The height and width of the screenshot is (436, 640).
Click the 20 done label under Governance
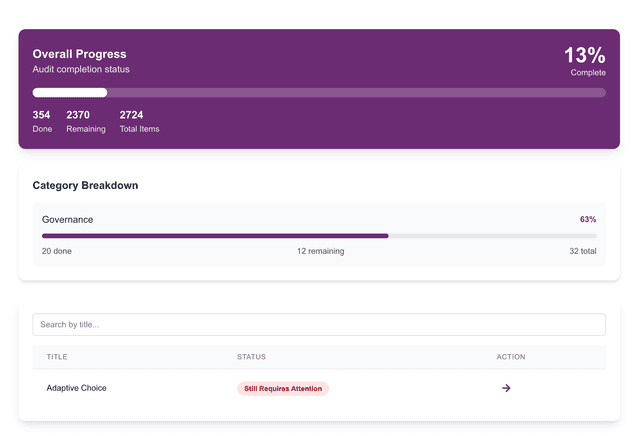tap(56, 251)
